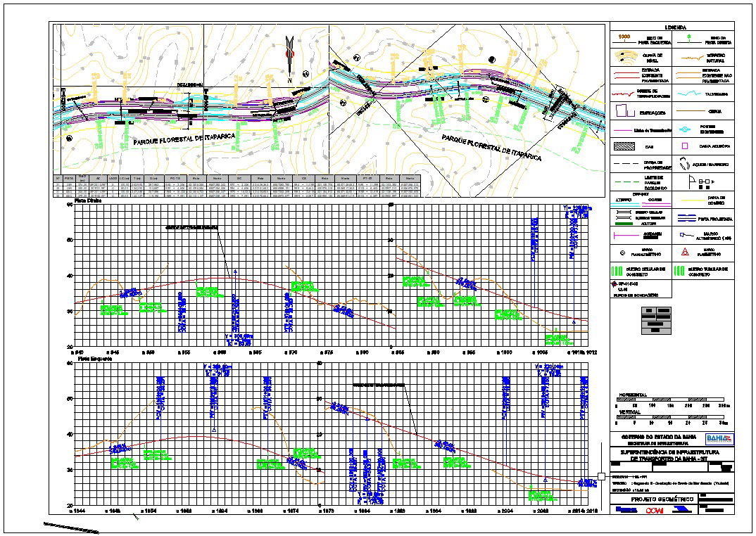Click the COWI logo in the title block
The width and height of the screenshot is (756, 536).
pyautogui.click(x=655, y=510)
